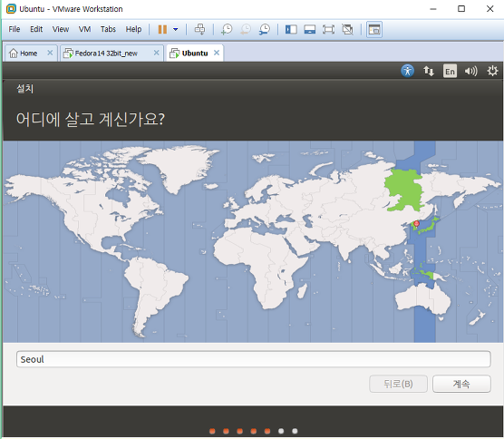
Task: Open the sound volume indicator
Action: 470,71
